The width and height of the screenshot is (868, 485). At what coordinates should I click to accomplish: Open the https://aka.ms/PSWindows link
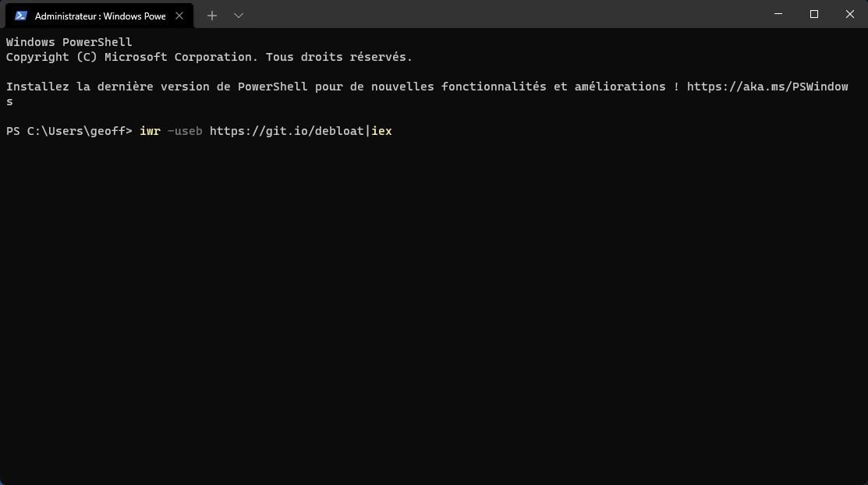tap(767, 87)
